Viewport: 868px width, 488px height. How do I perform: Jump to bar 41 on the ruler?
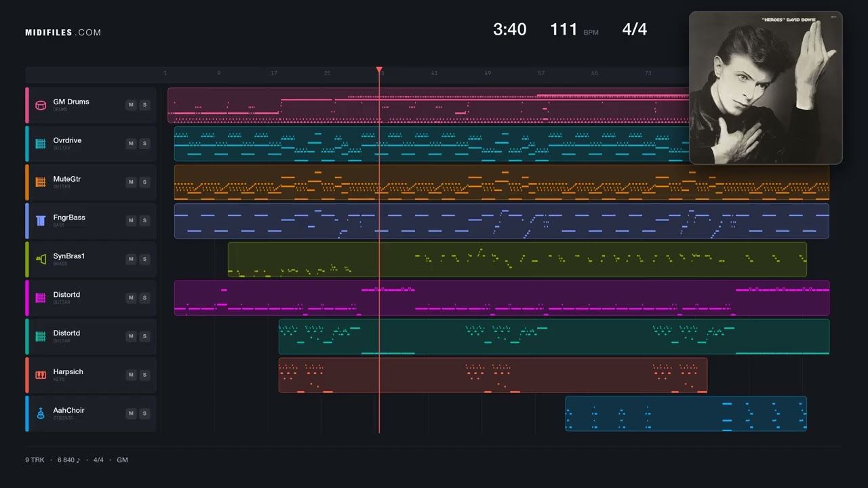coord(435,73)
